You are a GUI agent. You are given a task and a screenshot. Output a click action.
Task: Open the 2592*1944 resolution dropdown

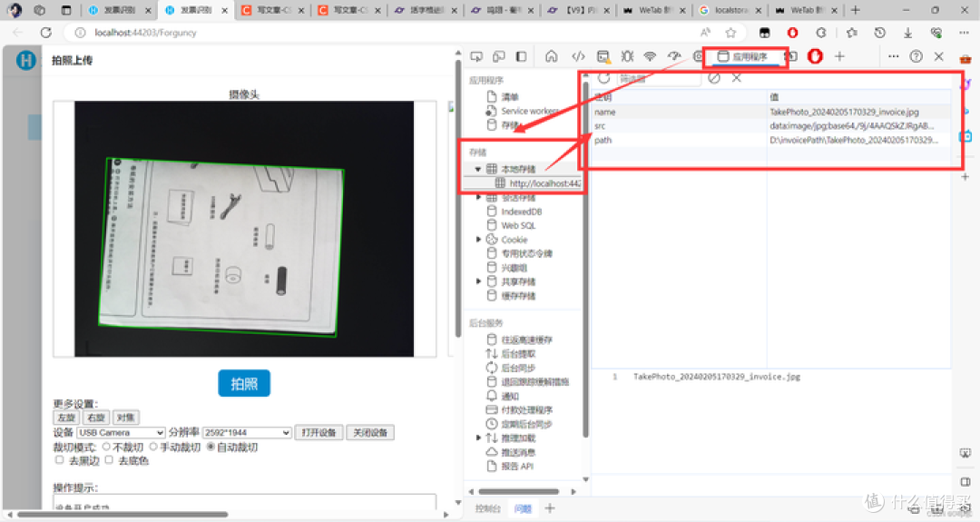tap(247, 433)
